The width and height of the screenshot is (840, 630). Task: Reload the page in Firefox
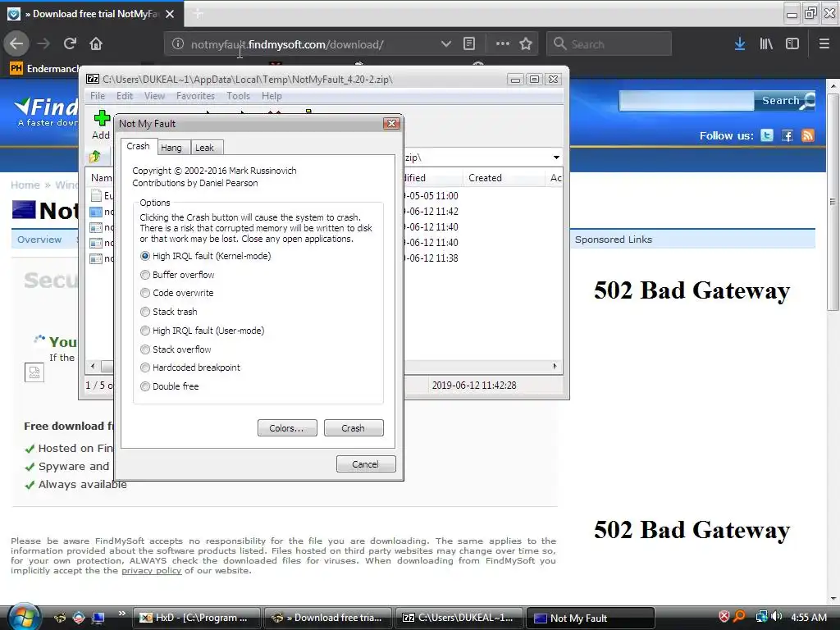click(x=70, y=43)
